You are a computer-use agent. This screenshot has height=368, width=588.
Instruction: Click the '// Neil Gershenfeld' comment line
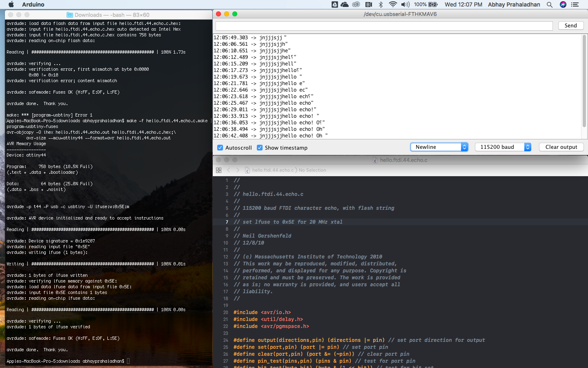tap(263, 236)
